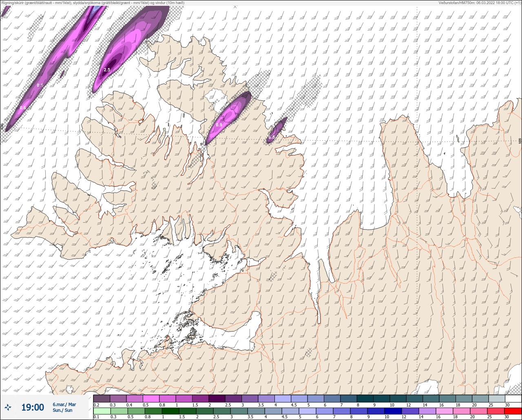Click the 19:00 forecast time label
Screen dimensions: 522x420
pos(33,407)
